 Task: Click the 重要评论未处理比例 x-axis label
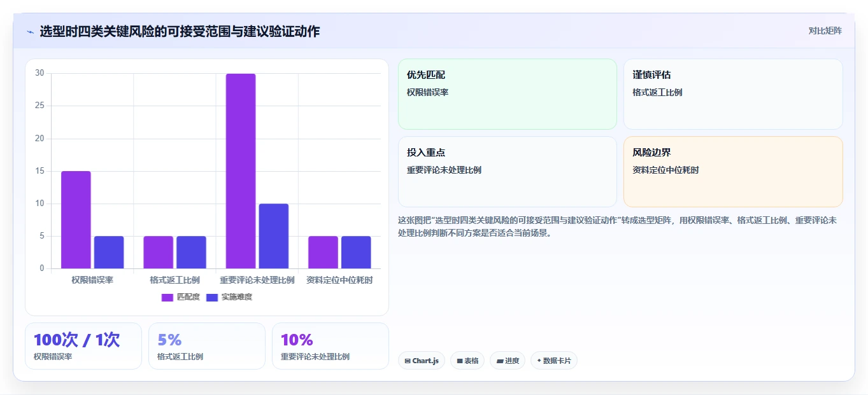point(257,280)
